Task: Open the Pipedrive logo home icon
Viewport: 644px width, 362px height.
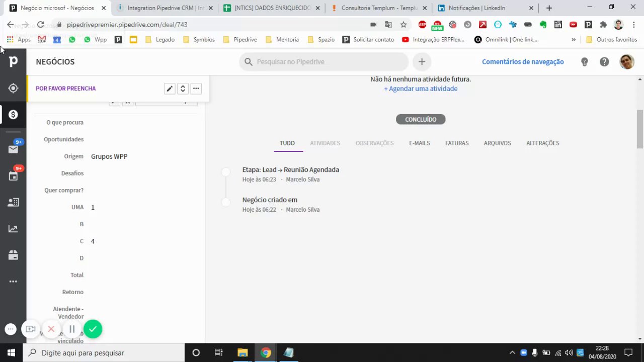Action: (x=13, y=61)
